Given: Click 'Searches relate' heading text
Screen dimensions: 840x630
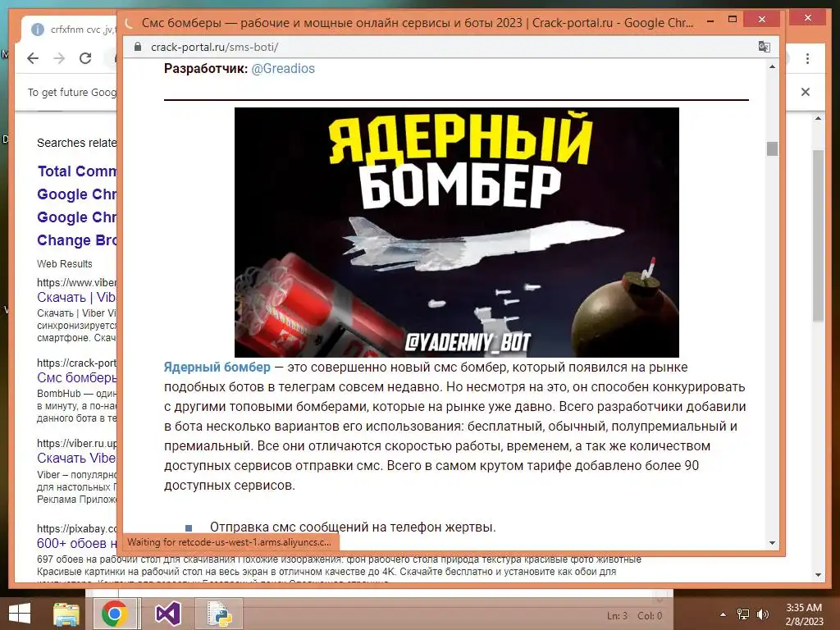Looking at the screenshot, I should 77,143.
